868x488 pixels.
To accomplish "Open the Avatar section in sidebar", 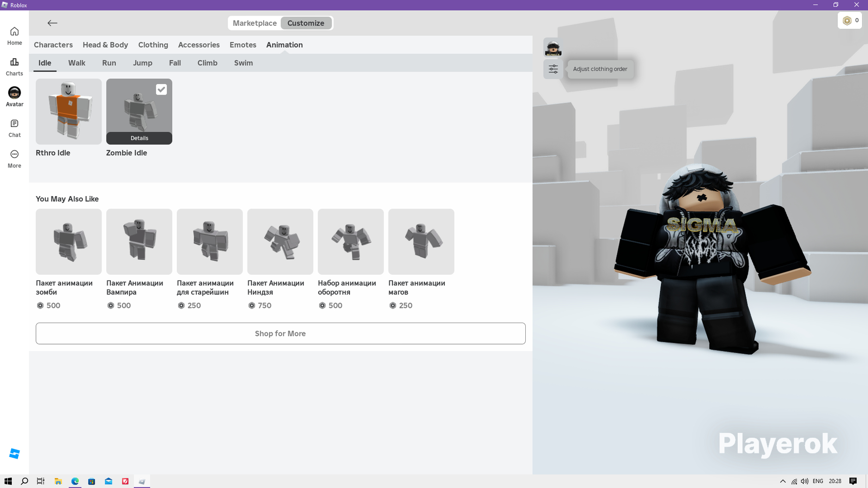I will [14, 97].
